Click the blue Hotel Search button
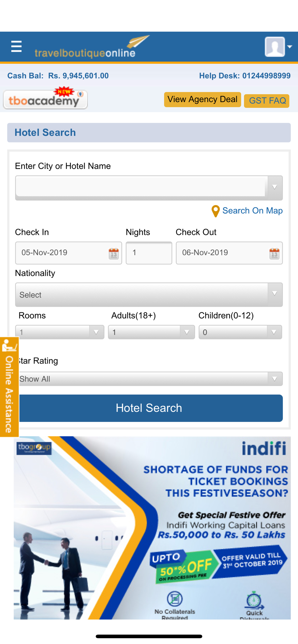The height and width of the screenshot is (644, 298). click(149, 408)
